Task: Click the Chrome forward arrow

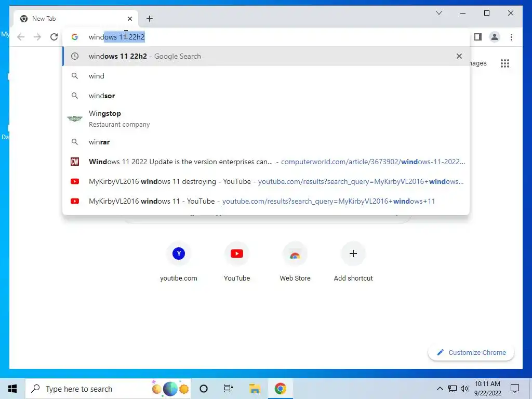Action: pyautogui.click(x=37, y=37)
